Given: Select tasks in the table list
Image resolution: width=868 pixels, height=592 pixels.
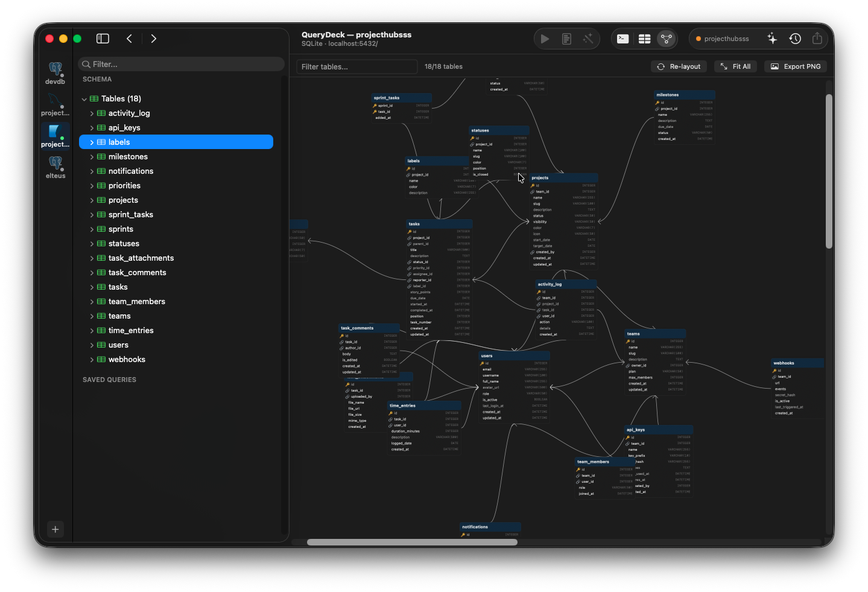Looking at the screenshot, I should click(x=176, y=287).
